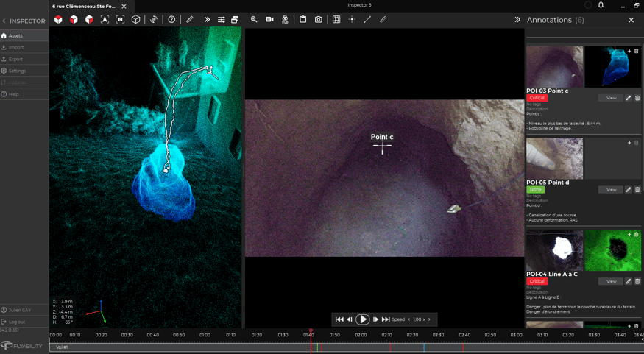Viewport: 644px width, 354px height.
Task: Step forward one frame
Action: point(375,319)
